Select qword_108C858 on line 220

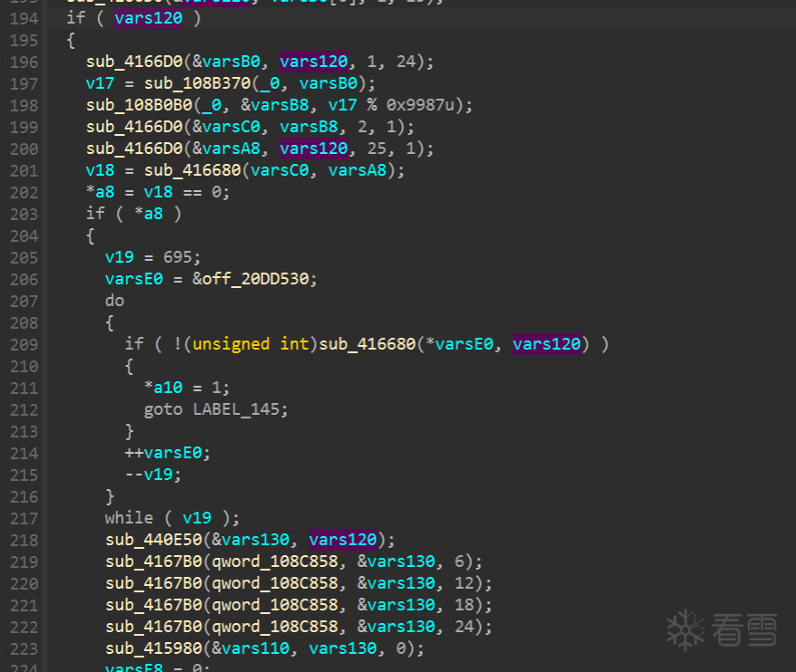274,583
